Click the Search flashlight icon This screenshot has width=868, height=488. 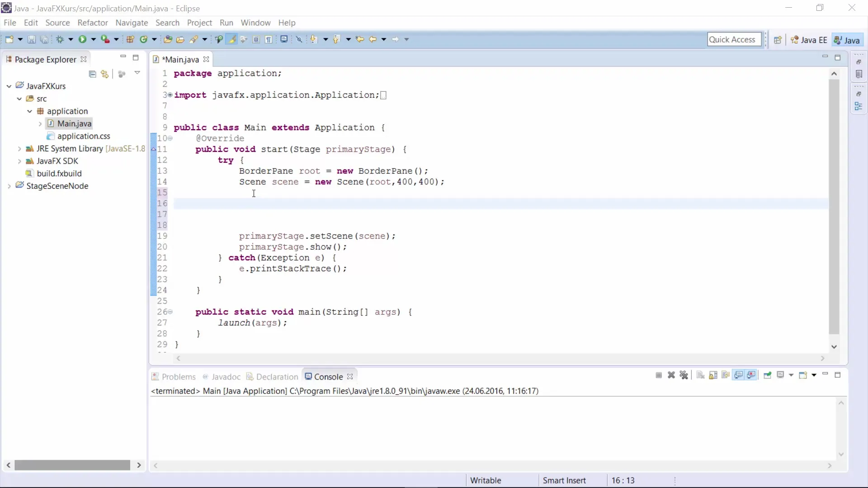point(194,39)
